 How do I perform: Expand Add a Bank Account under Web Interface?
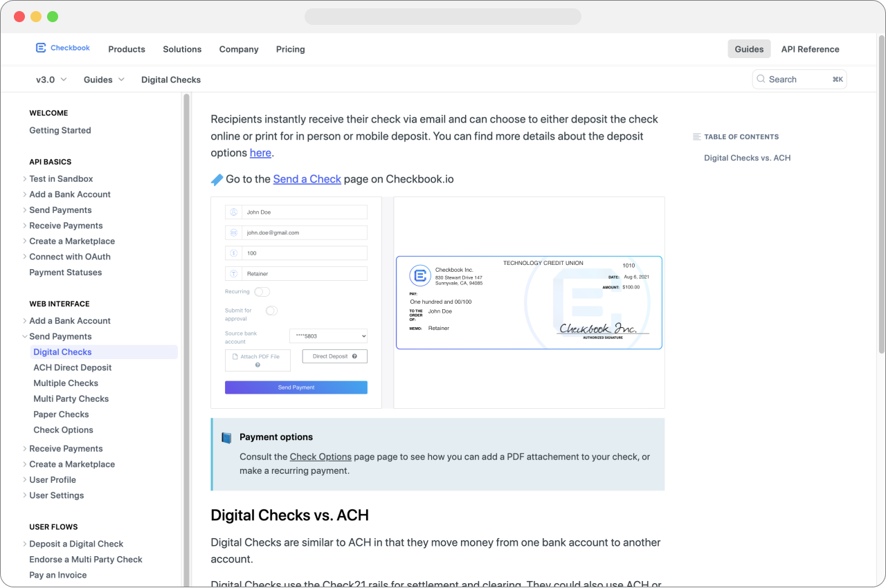[25, 321]
